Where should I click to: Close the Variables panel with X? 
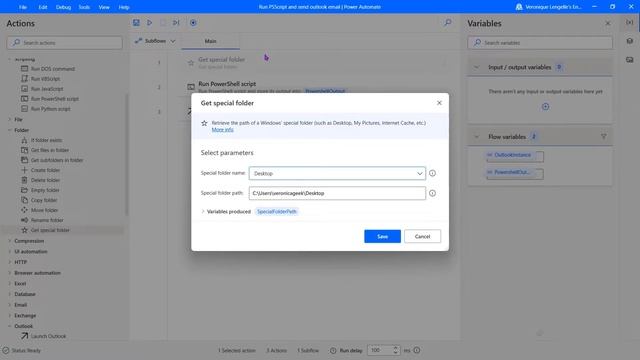click(x=608, y=23)
